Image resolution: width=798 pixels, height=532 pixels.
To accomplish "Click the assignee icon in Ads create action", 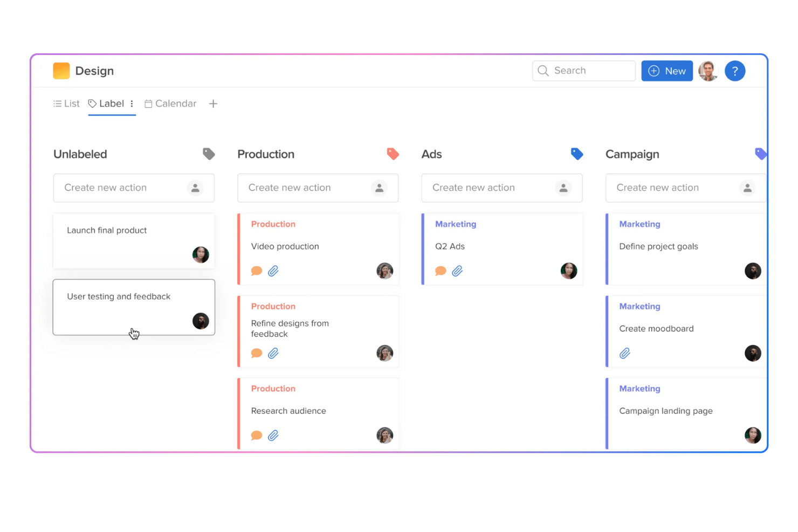I will (563, 188).
